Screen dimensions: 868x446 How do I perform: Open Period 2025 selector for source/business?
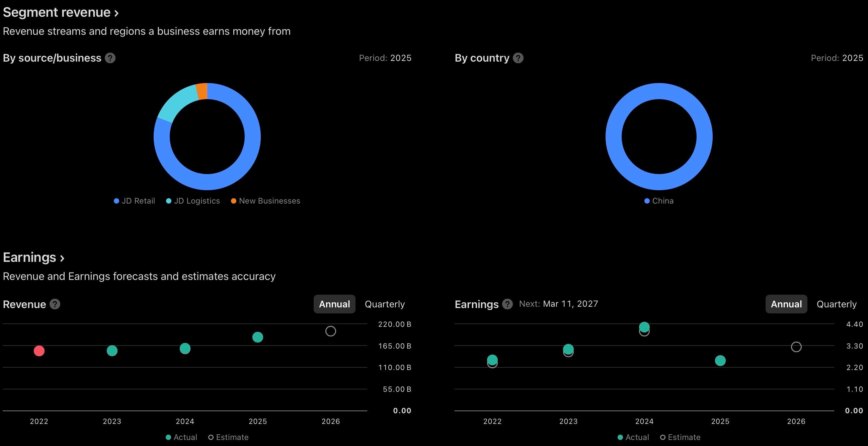click(385, 58)
